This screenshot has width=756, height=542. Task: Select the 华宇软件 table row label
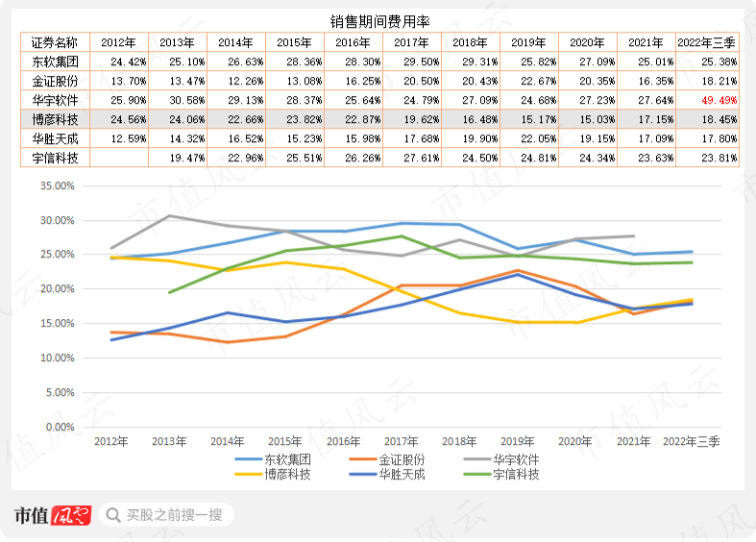coord(55,100)
